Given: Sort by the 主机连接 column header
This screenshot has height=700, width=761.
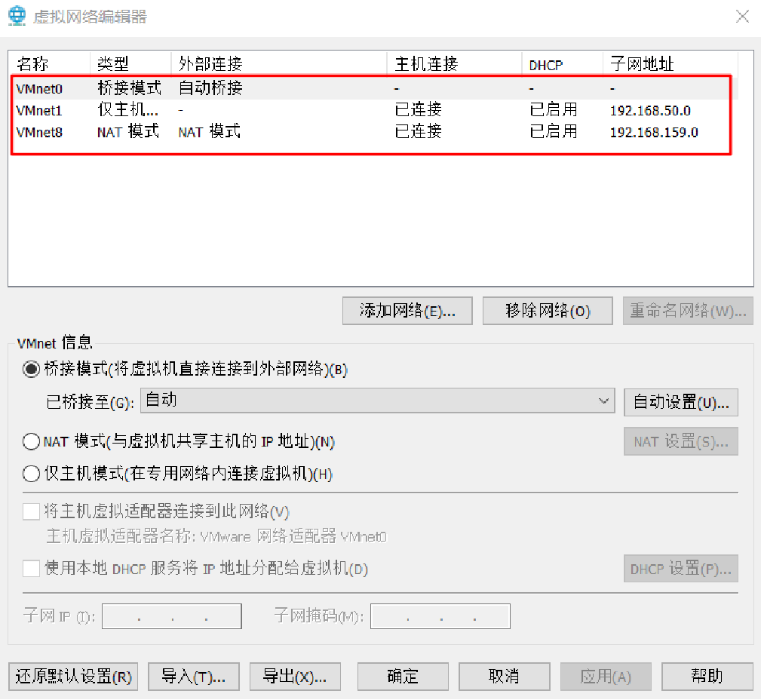Looking at the screenshot, I should pyautogui.click(x=455, y=63).
